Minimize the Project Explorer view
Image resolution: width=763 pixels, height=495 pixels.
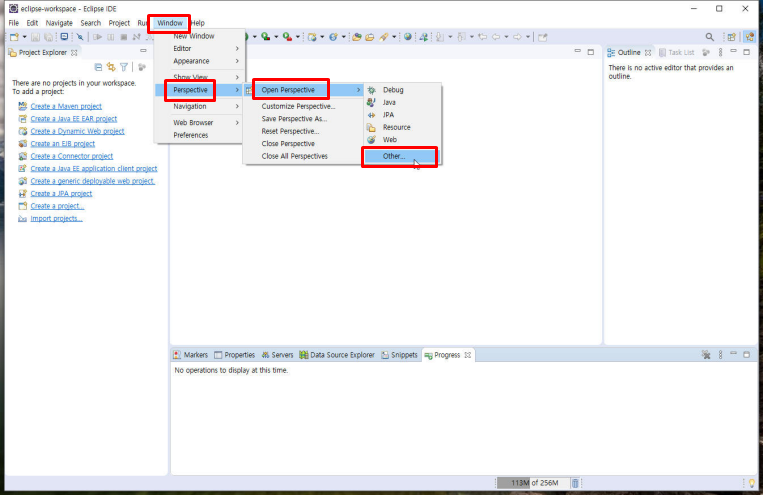click(143, 51)
